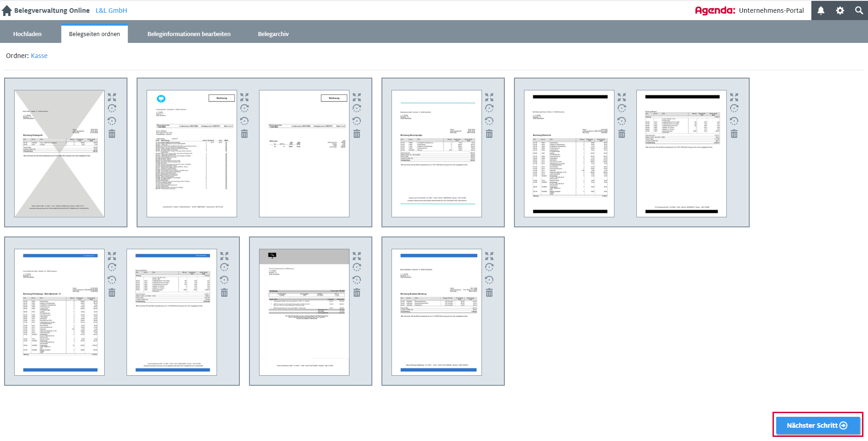Go to home via house icon
The height and width of the screenshot is (441, 868).
[x=7, y=10]
